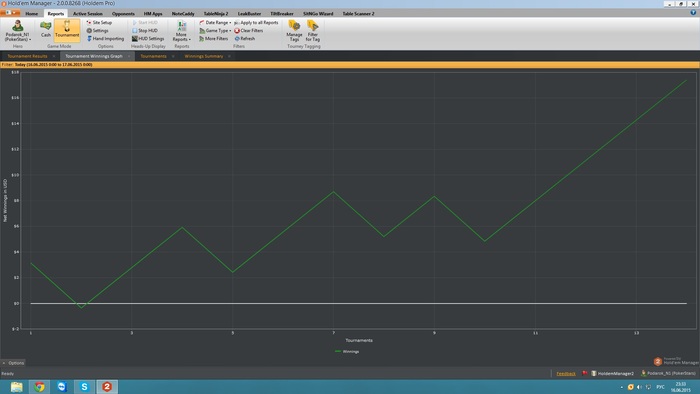Viewport: 700px width, 394px height.
Task: Expand the Game Type dropdown
Action: click(215, 31)
